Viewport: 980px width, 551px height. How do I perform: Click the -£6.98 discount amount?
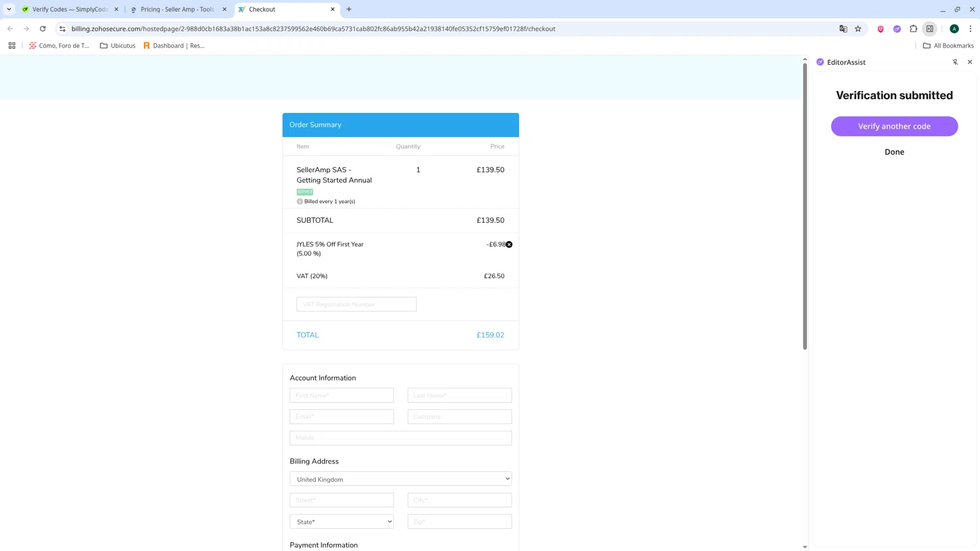(495, 244)
